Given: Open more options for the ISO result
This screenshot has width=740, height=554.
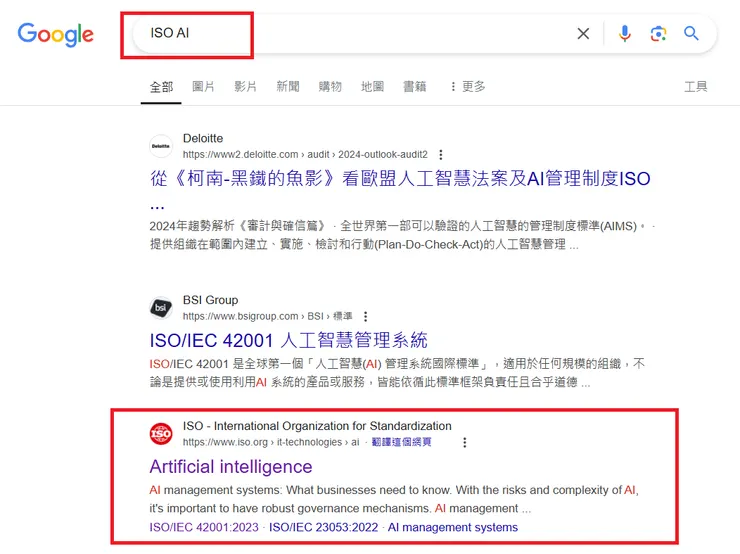Looking at the screenshot, I should tap(465, 442).
